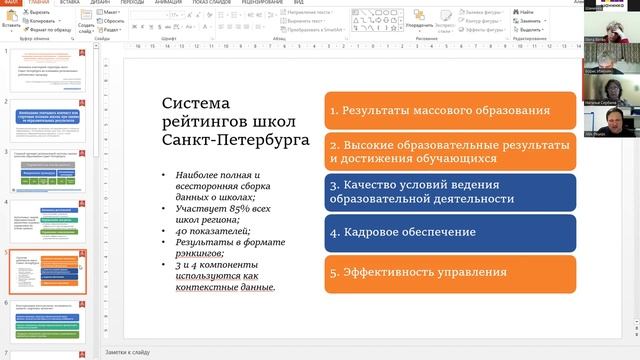The image size is (640, 360).
Task: Click the decrease list indent icon
Action: tap(250, 15)
